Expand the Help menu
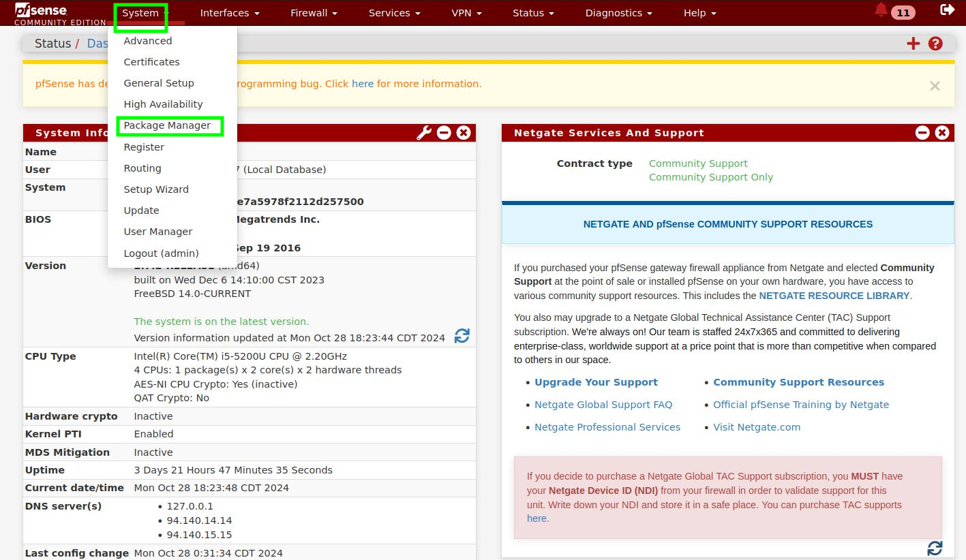The height and width of the screenshot is (560, 966). [699, 13]
